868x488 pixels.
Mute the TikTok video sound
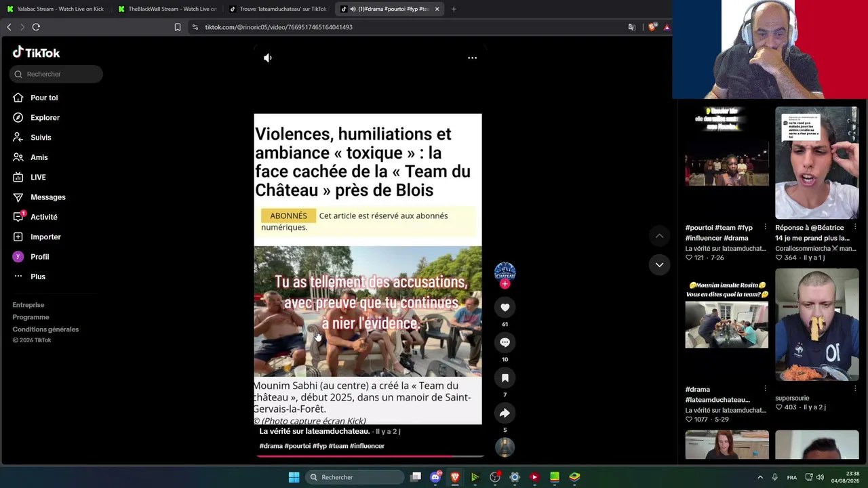click(268, 58)
